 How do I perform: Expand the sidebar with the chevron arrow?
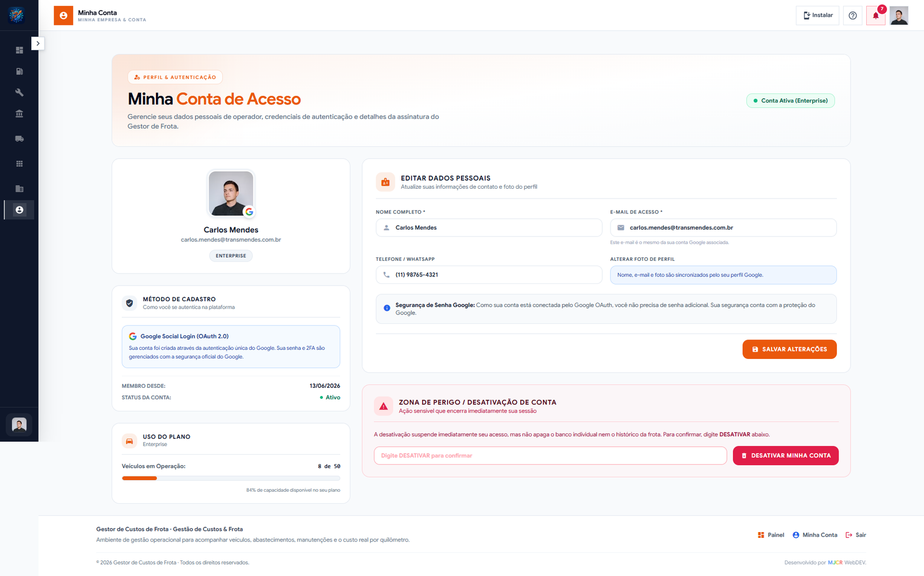[38, 43]
